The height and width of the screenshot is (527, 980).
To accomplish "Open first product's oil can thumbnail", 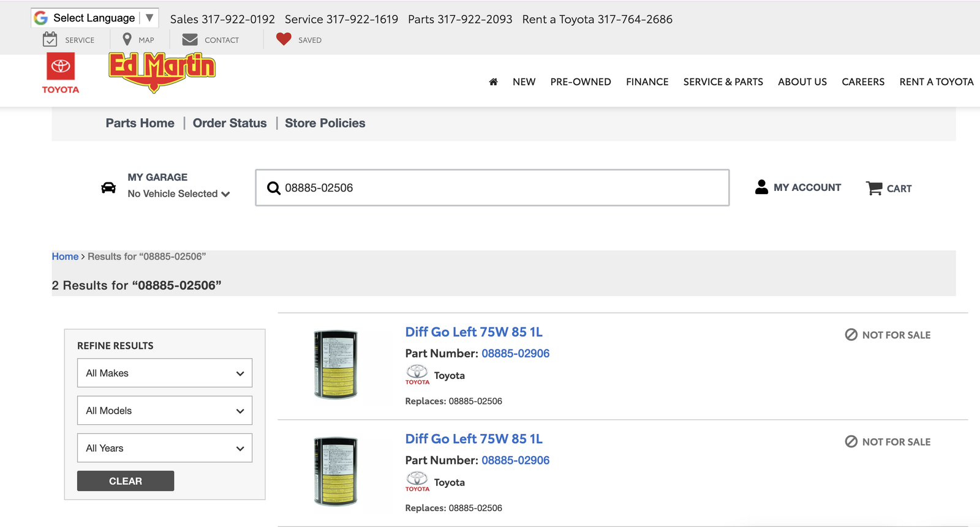I will (x=336, y=365).
